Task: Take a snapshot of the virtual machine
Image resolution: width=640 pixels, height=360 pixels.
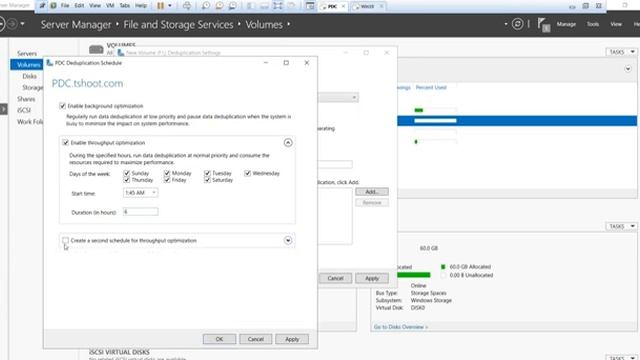Action: coord(206,6)
